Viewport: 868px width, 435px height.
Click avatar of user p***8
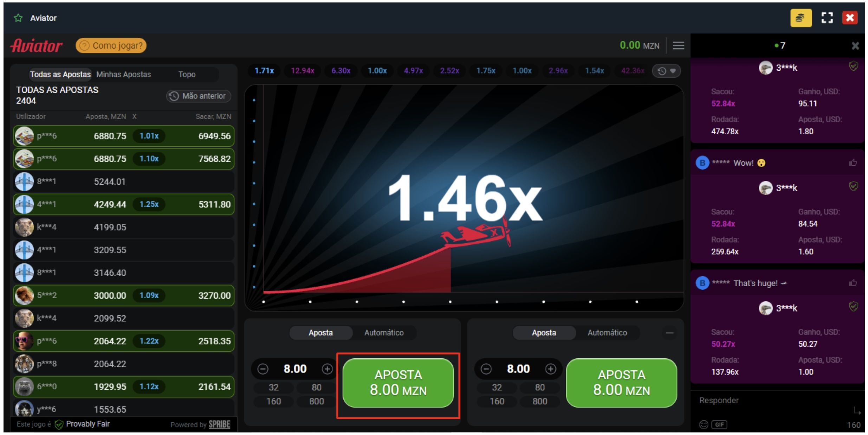pyautogui.click(x=24, y=364)
